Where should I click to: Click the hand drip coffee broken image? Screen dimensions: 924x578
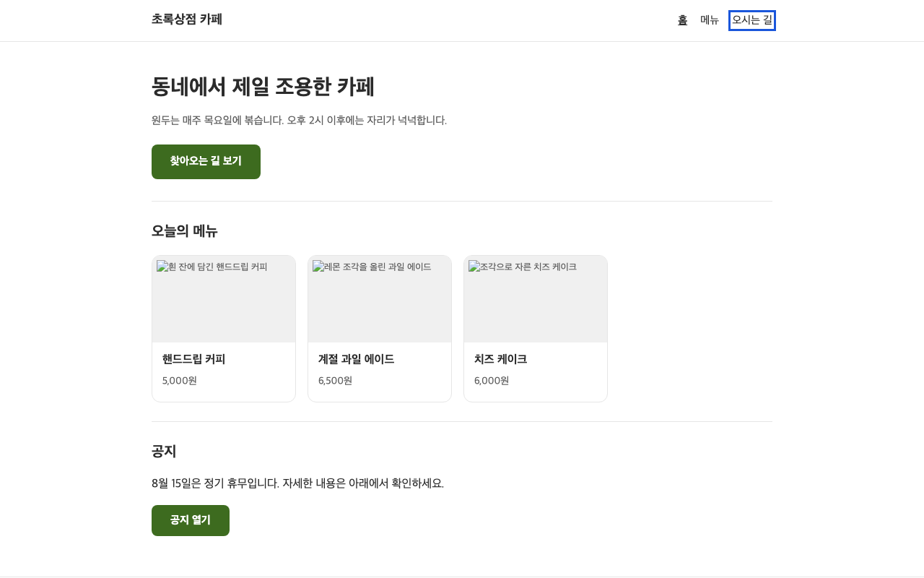(224, 299)
